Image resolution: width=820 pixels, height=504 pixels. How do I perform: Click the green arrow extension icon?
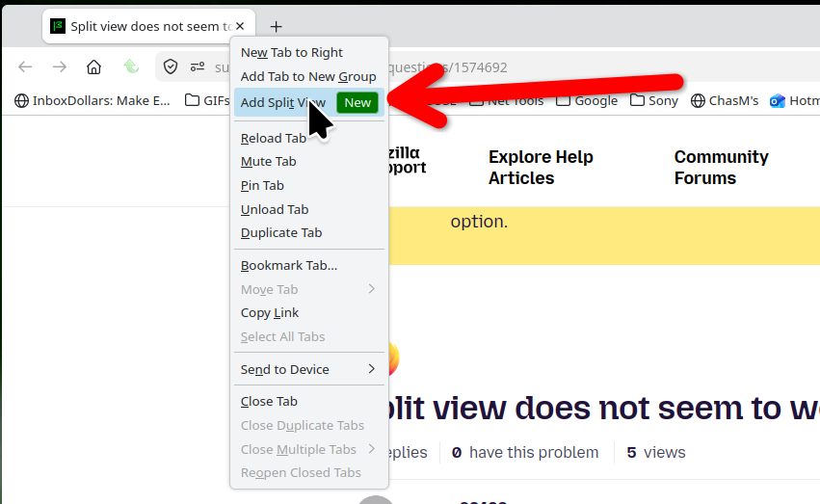pos(131,66)
